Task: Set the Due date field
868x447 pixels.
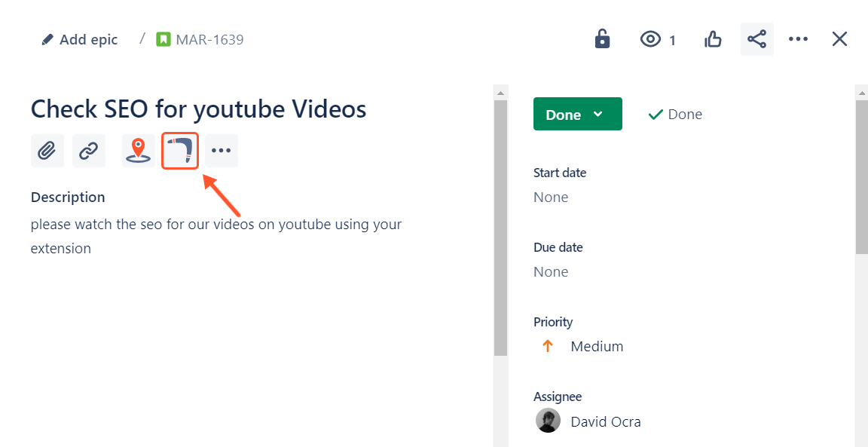Action: [x=551, y=272]
